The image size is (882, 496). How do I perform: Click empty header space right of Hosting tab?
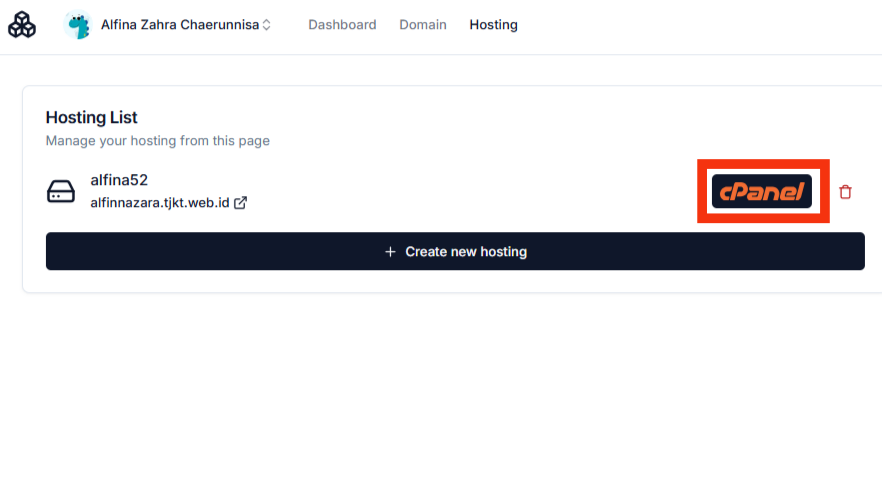[x=700, y=25]
